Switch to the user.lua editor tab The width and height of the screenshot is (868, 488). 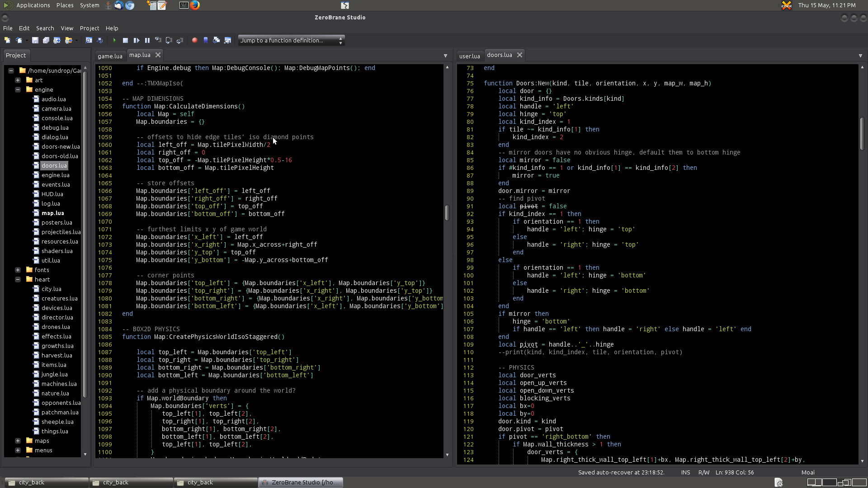coord(469,56)
